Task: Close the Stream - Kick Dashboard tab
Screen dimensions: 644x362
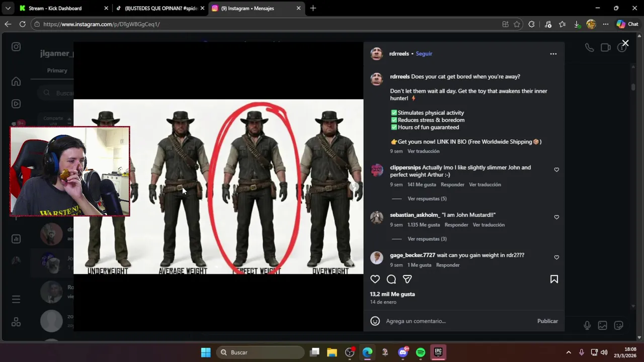Action: point(106,9)
